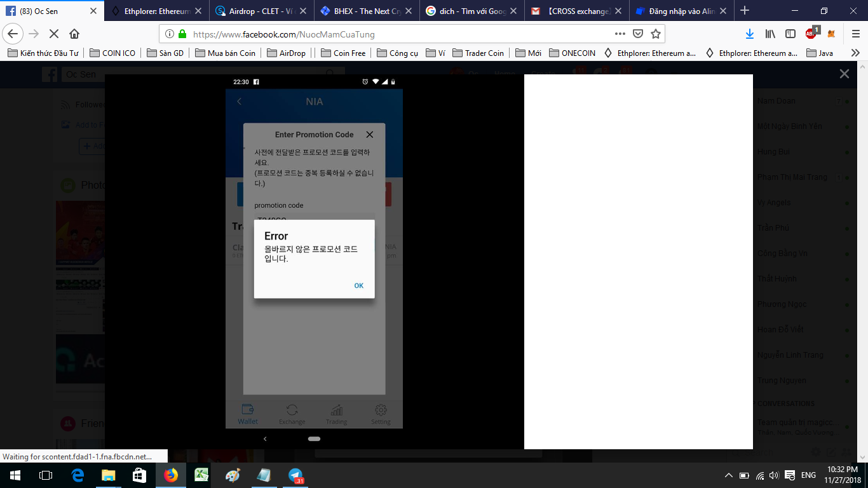This screenshot has width=868, height=488.
Task: Open the Firefox hamburger menu
Action: [855, 34]
